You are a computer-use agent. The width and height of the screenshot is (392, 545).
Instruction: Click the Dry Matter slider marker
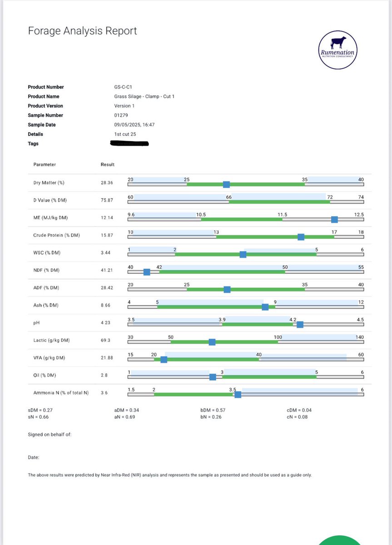coord(226,184)
